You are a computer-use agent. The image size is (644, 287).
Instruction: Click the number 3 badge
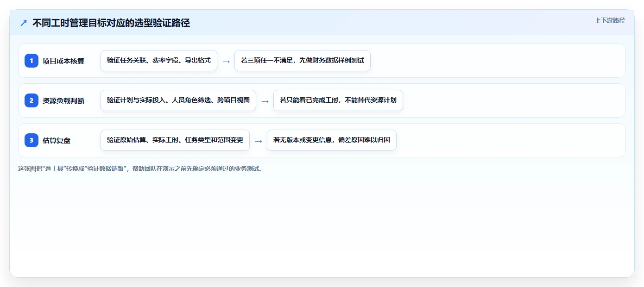point(32,140)
